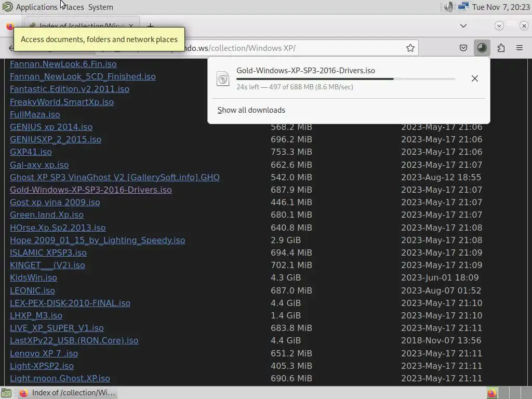Click the 405.3 MiB size value

tap(291, 366)
